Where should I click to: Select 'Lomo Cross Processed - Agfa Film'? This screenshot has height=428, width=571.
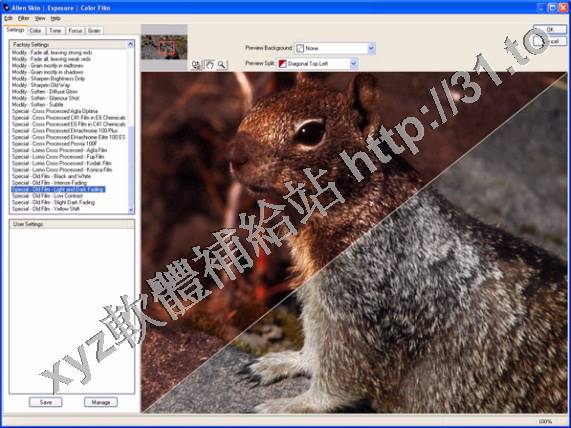[x=59, y=150]
